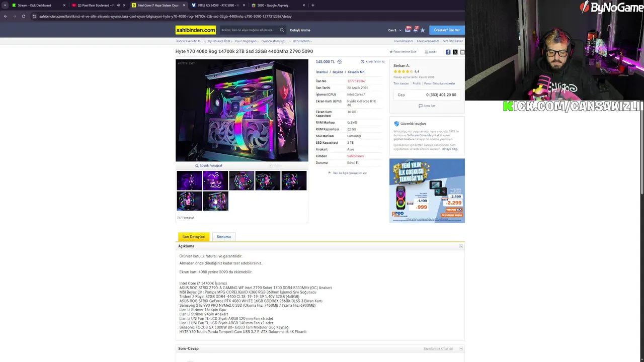
Task: Open Hazır Sistem breadcrumb
Action: click(301, 41)
